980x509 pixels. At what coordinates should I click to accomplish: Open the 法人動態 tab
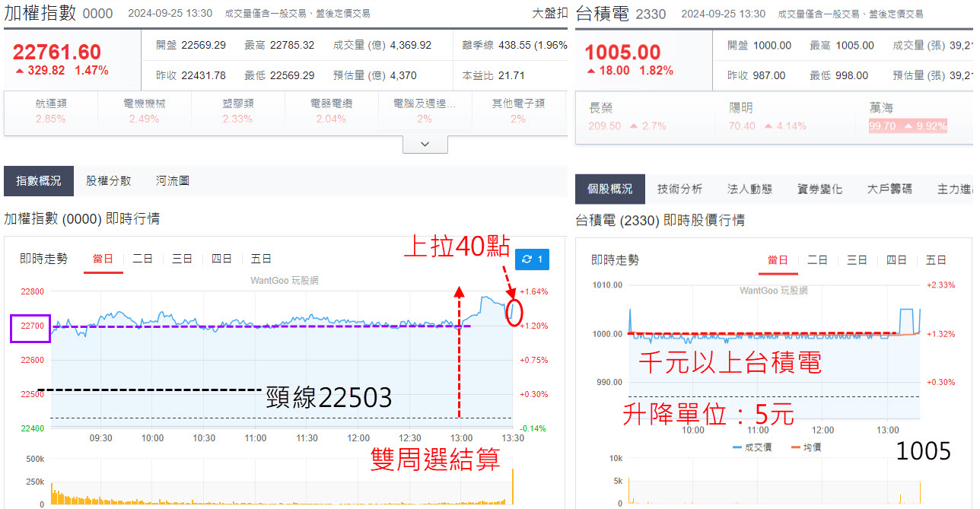(x=749, y=189)
